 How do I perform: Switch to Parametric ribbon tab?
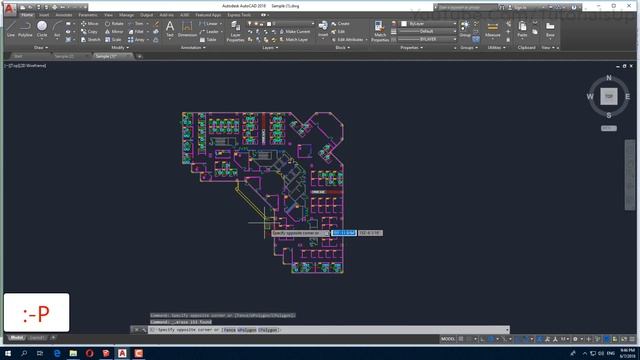(88, 15)
